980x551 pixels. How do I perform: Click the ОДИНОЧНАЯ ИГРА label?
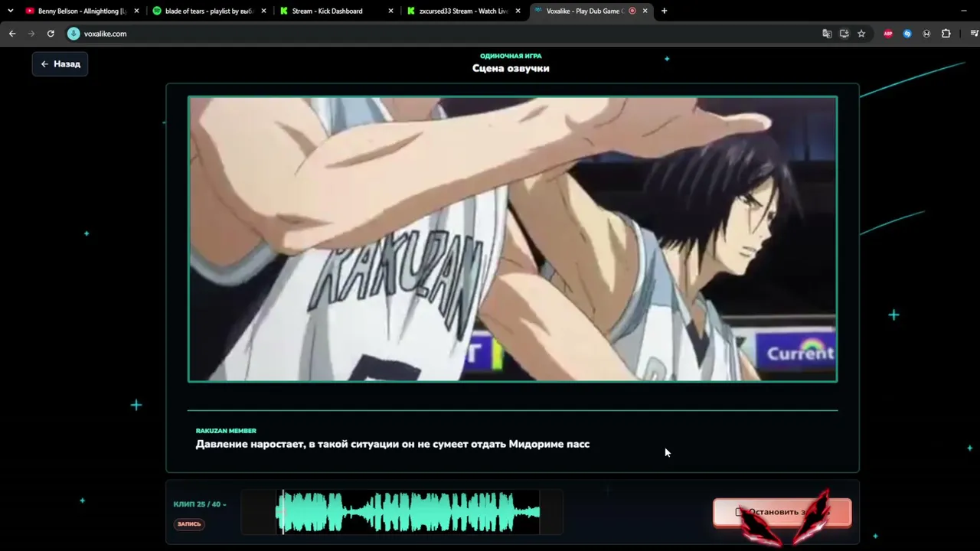click(x=511, y=56)
